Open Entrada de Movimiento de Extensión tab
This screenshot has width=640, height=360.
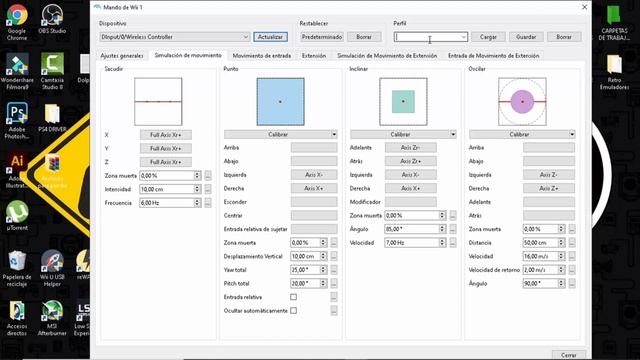(x=493, y=56)
